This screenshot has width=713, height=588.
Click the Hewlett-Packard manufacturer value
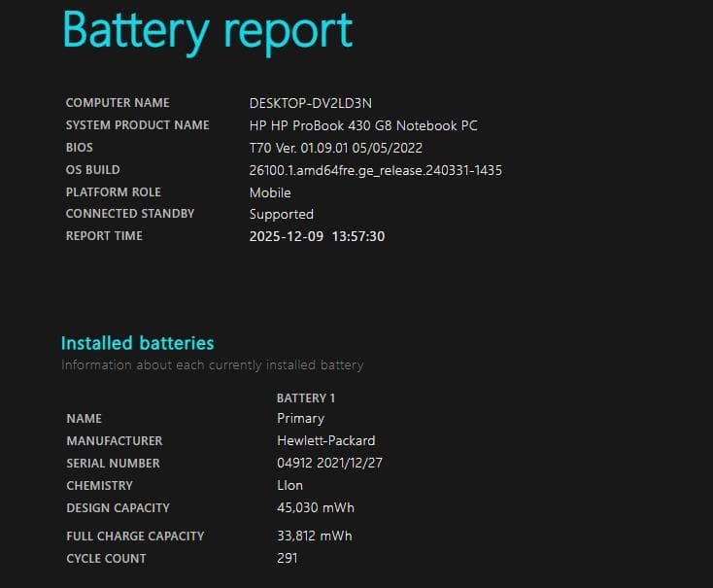[x=325, y=440]
